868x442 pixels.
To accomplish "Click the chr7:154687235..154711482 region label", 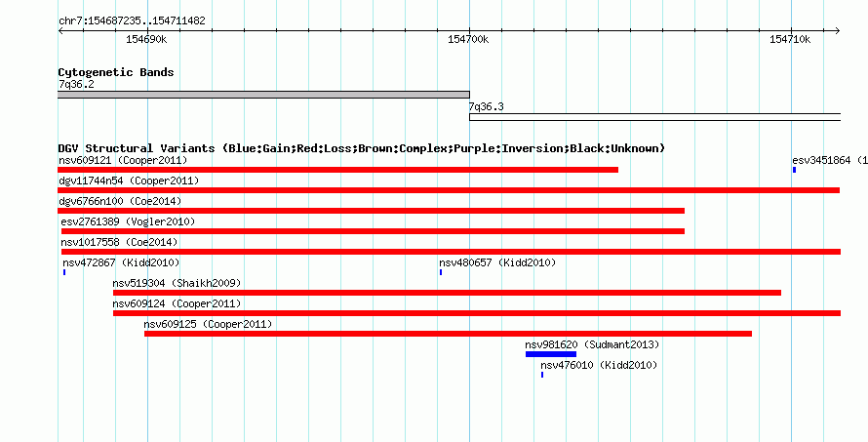I will click(132, 21).
